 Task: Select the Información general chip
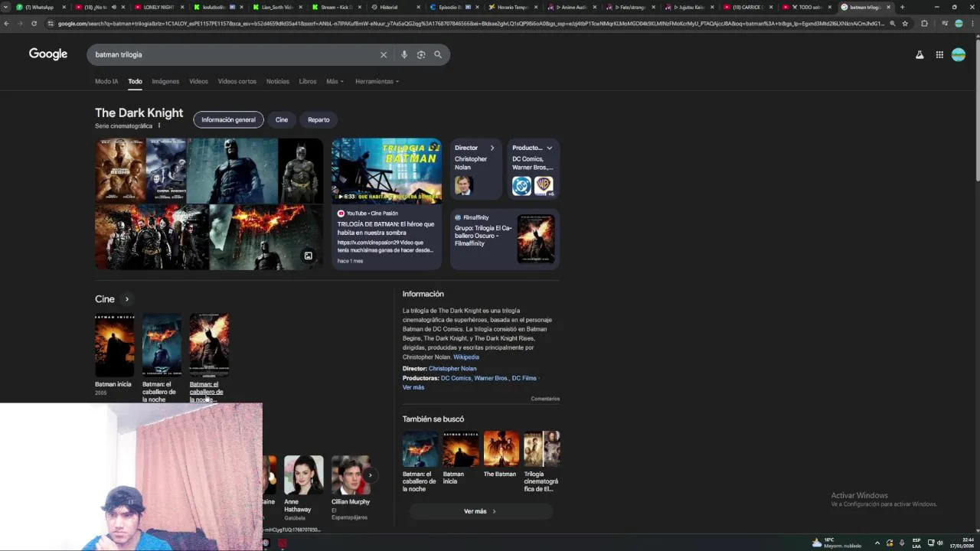pos(228,119)
